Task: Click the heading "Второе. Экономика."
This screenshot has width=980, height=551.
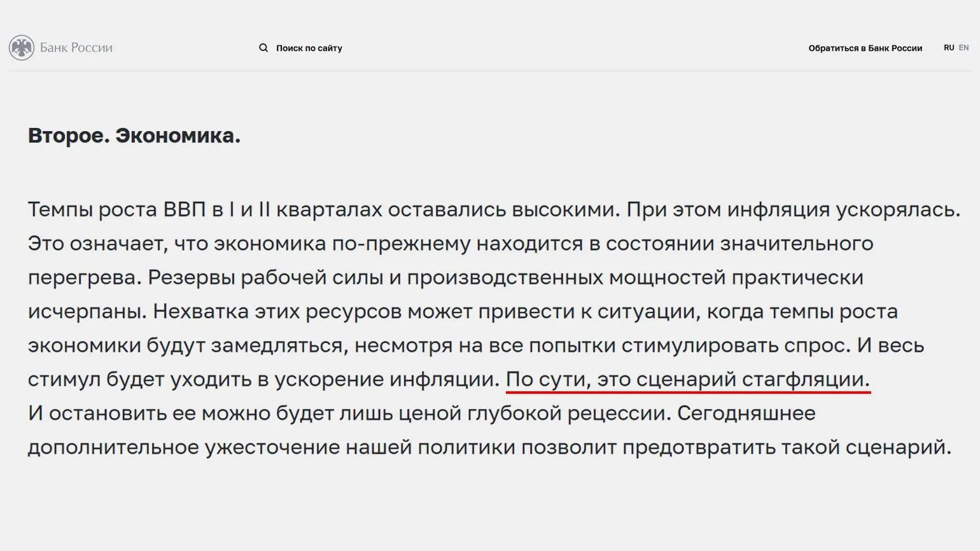Action: [x=134, y=136]
